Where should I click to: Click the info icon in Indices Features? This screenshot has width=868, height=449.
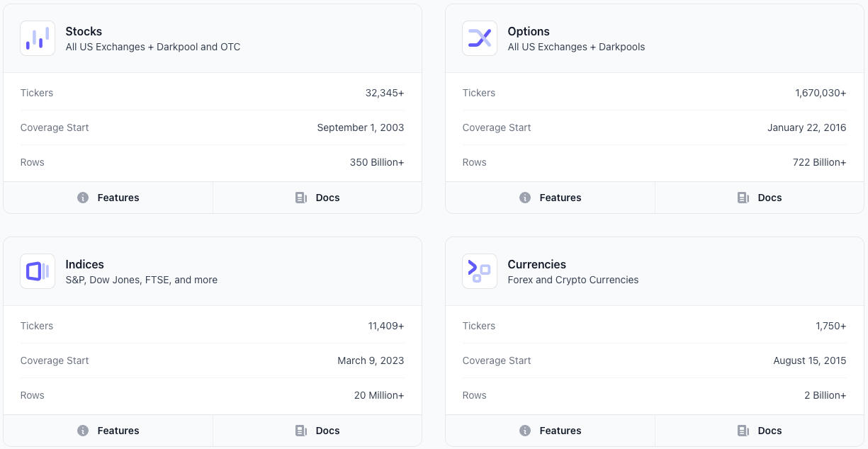(83, 431)
